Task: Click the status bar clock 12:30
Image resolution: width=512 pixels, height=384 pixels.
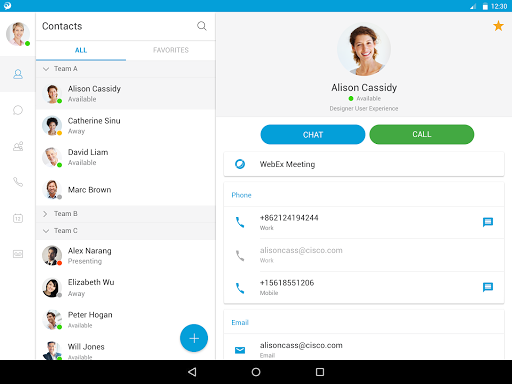Action: click(x=499, y=6)
